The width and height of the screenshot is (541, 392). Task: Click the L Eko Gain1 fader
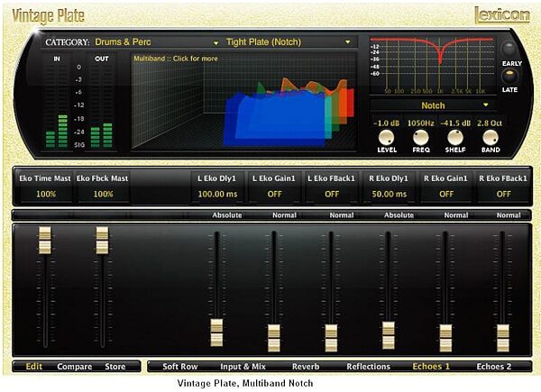coord(274,338)
